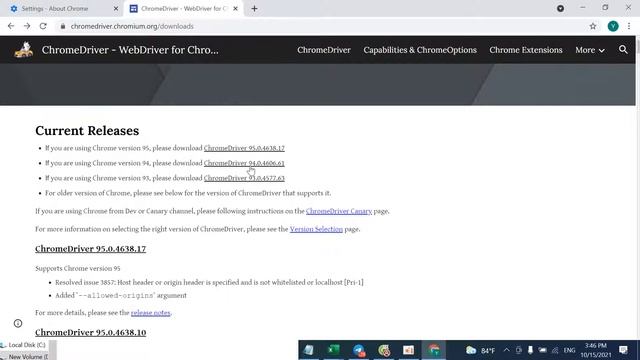Download ChromeDriver 95.0.4638.17 from list
Image resolution: width=640 pixels, height=360 pixels.
point(244,148)
